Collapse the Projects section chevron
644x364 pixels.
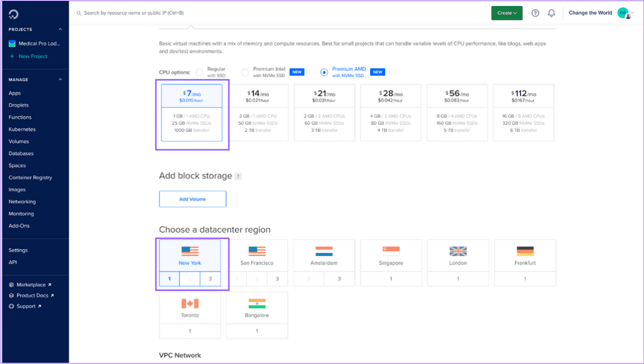pos(60,30)
